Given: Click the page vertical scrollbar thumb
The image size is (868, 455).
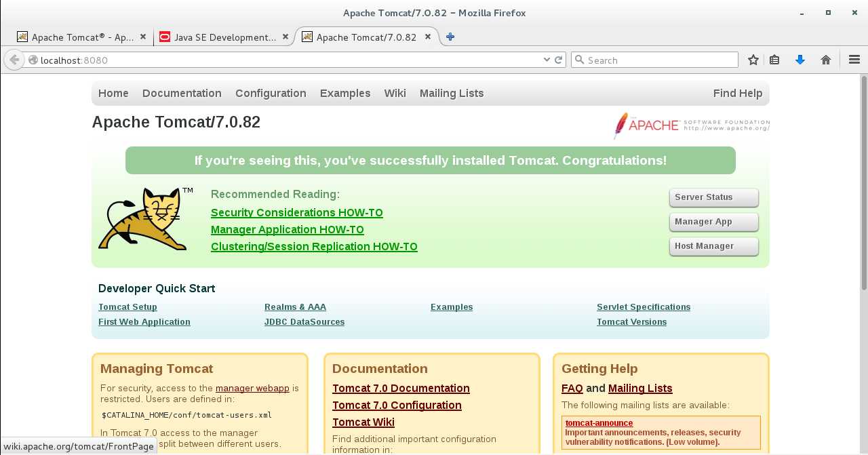Looking at the screenshot, I should (863, 183).
